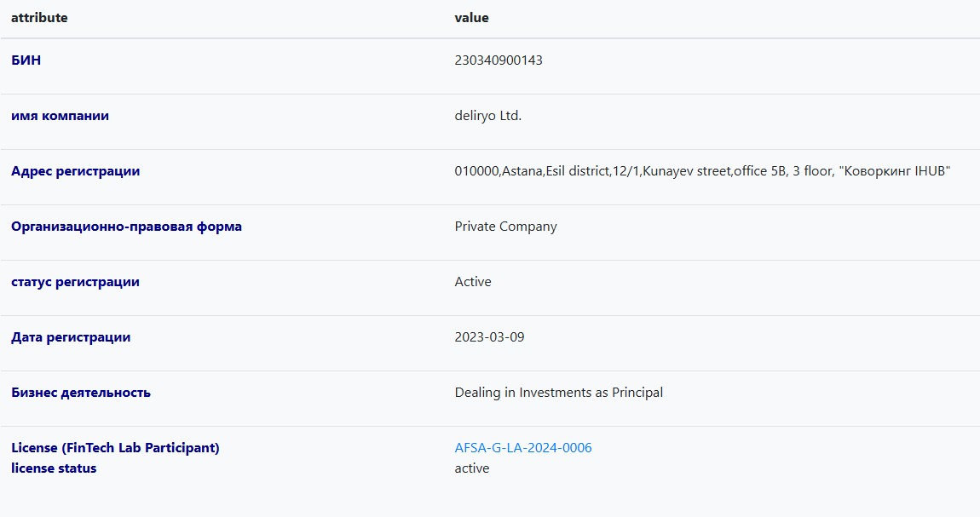This screenshot has height=517, width=980.
Task: Click the company name deliryo Ltd.
Action: tap(487, 116)
